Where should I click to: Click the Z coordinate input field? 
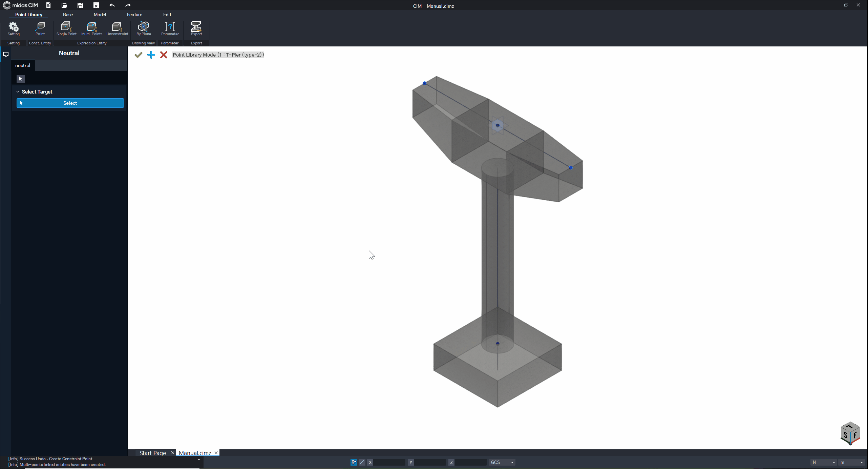point(470,462)
